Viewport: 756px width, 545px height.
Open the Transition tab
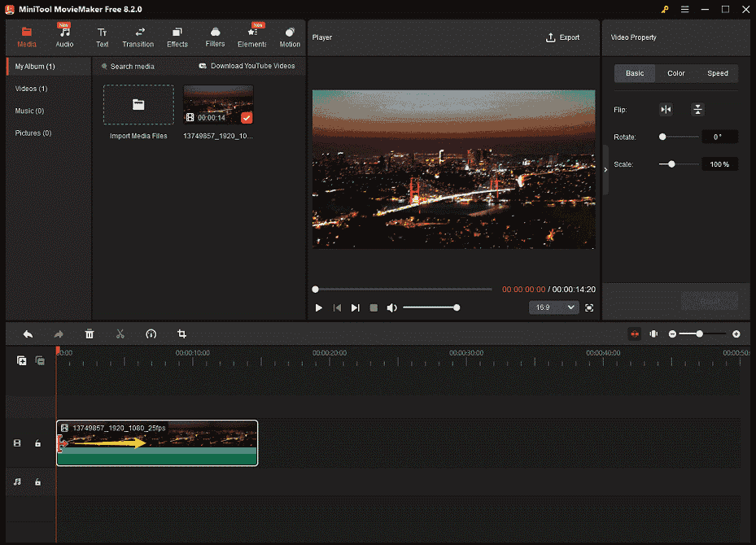pos(138,37)
